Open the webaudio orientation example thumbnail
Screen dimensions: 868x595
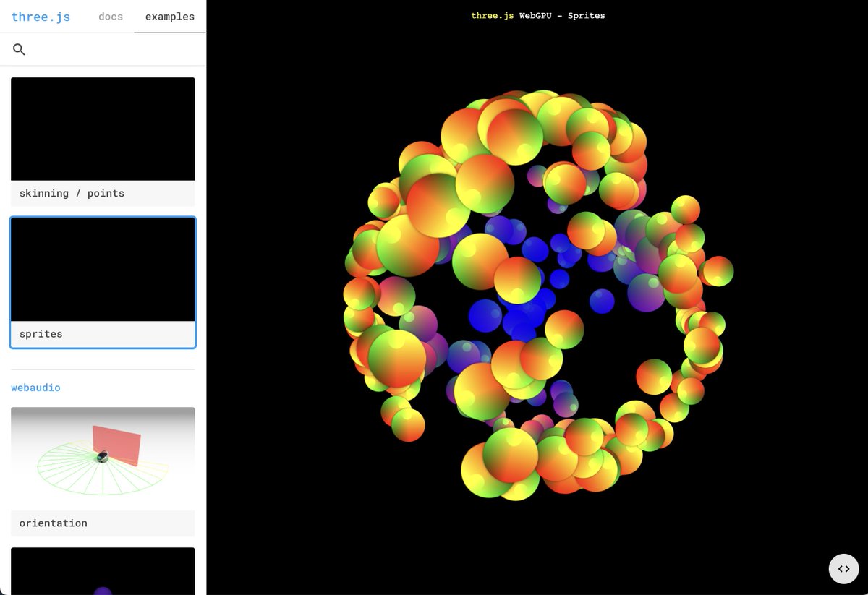[103, 458]
